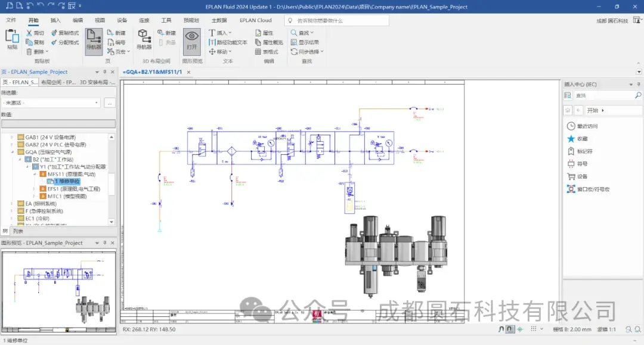Screen dimensions: 644x345
Task: Click the Assign Format (分配格式) icon
Action: point(54,42)
